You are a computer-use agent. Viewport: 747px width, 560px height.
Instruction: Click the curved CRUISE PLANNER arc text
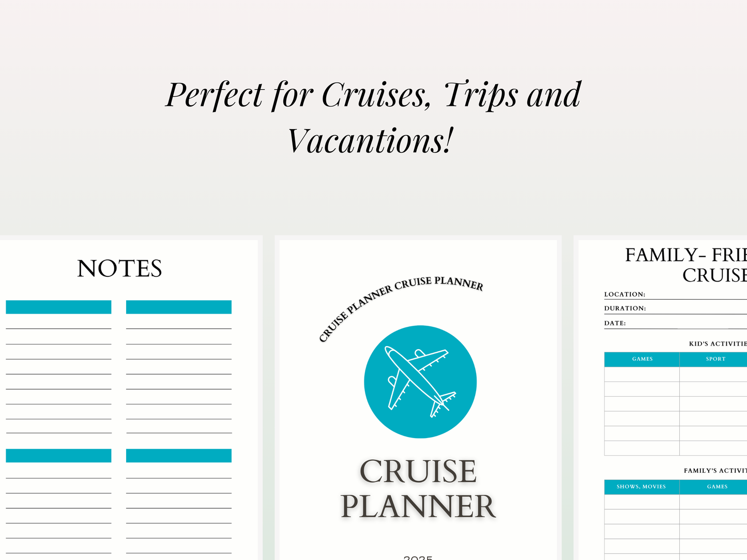[400, 306]
